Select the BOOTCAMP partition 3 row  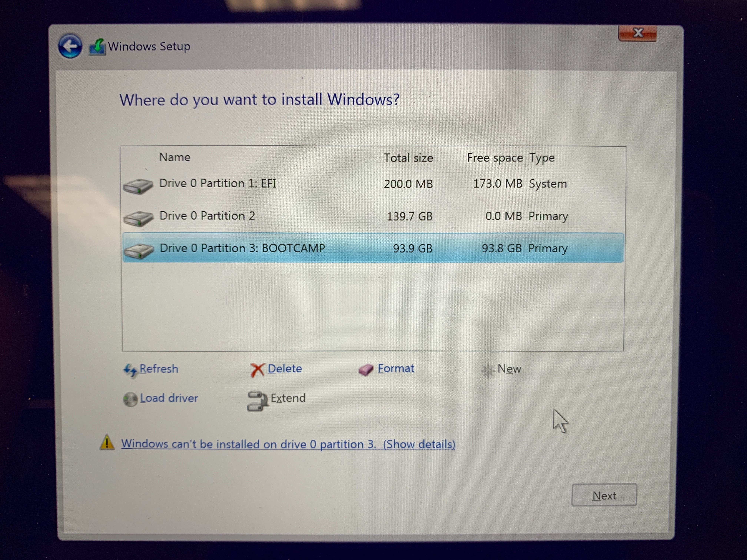[242, 248]
